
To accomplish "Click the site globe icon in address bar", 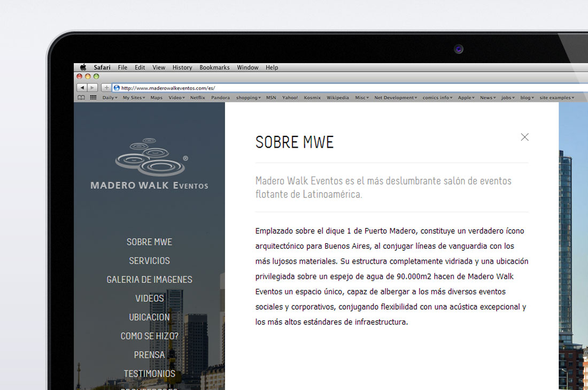I will [x=117, y=88].
